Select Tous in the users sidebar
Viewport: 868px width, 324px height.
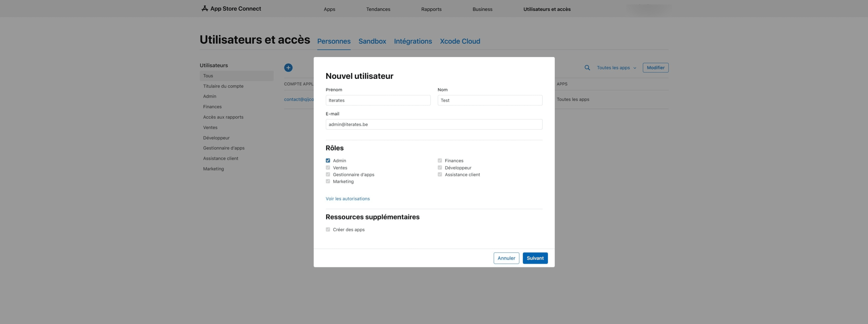(236, 76)
